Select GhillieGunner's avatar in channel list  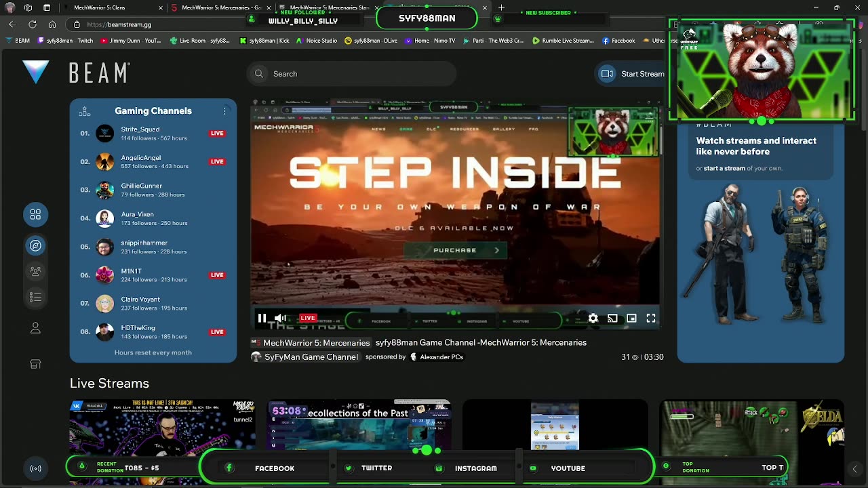[105, 190]
